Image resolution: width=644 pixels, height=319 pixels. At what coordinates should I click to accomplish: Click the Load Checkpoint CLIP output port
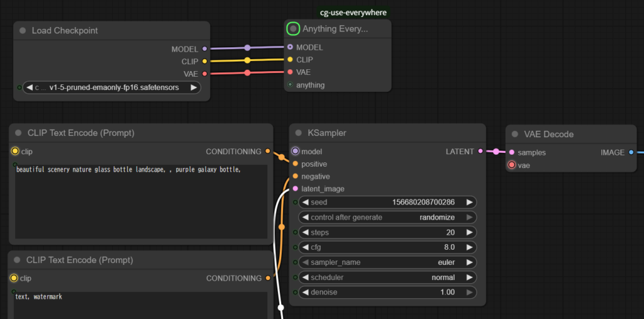204,61
